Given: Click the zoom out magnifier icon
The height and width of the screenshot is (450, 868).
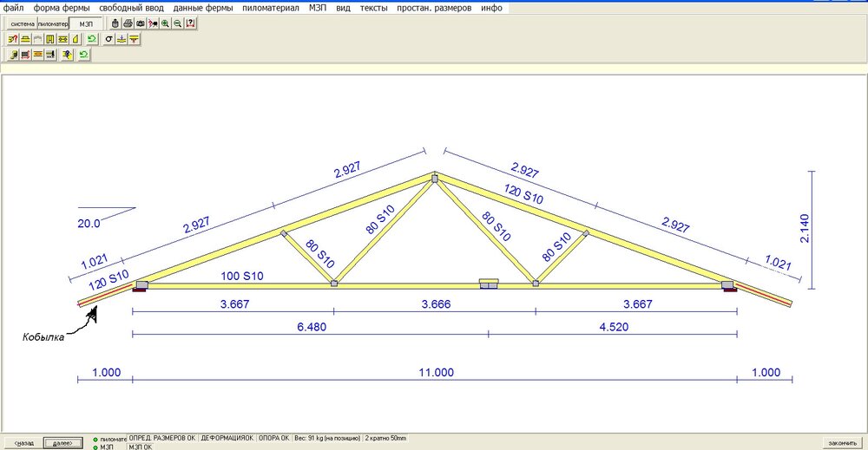Looking at the screenshot, I should (x=177, y=23).
